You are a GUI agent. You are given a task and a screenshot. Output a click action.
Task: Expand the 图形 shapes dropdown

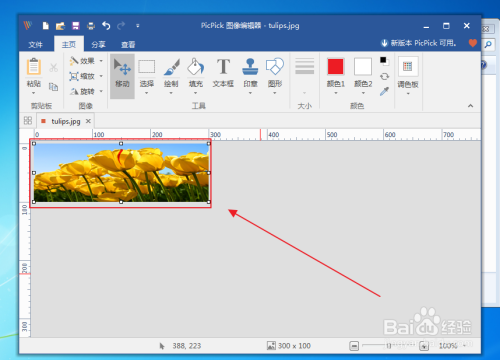point(275,93)
